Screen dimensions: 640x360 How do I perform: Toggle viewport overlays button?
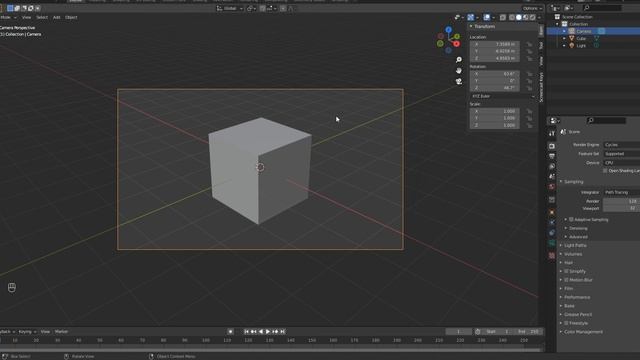(x=487, y=18)
